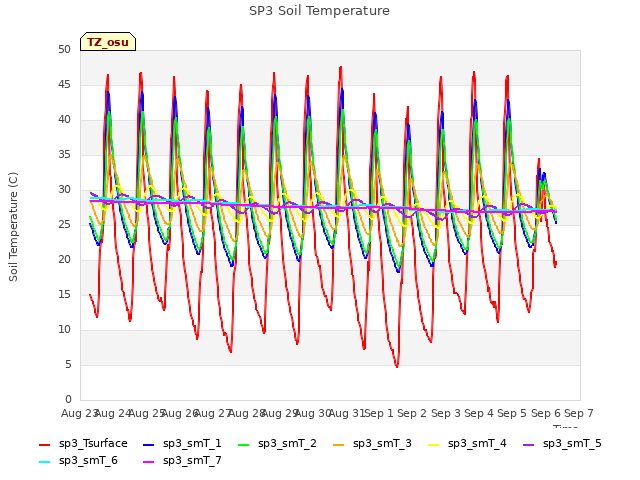
Task: Click the Sep 2 x-axis tick label
Action: [412, 413]
